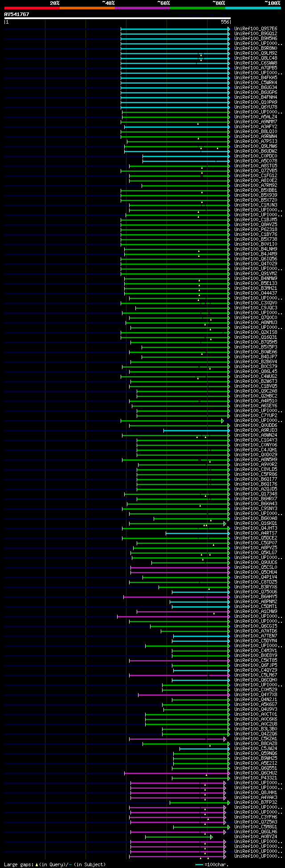This screenshot has height=868, width=285.
Task: Select label UniRef100_Q17348
Action: point(256,494)
